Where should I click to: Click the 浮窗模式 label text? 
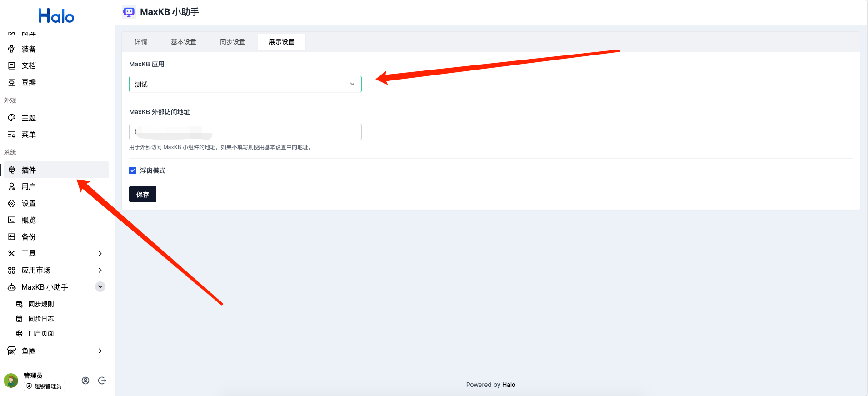[x=153, y=170]
